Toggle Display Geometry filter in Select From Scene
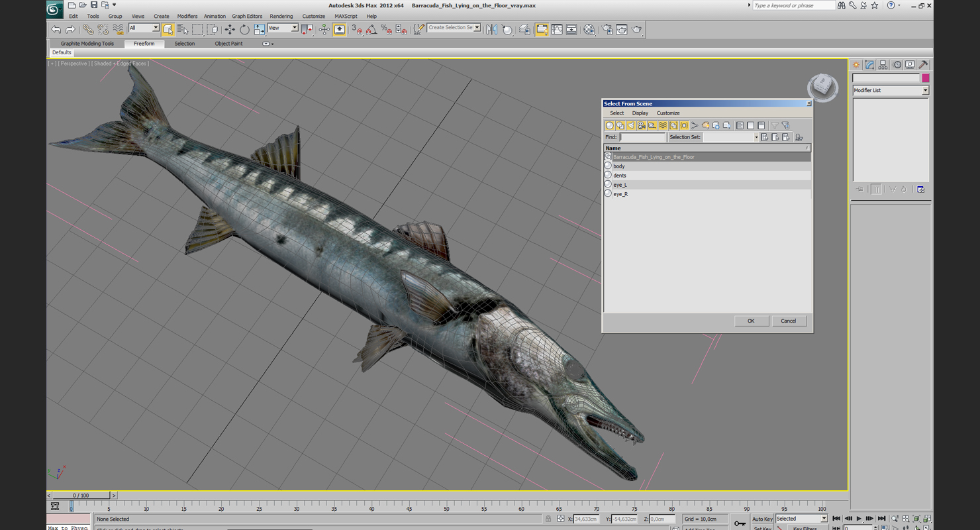The image size is (980, 530). click(x=610, y=125)
